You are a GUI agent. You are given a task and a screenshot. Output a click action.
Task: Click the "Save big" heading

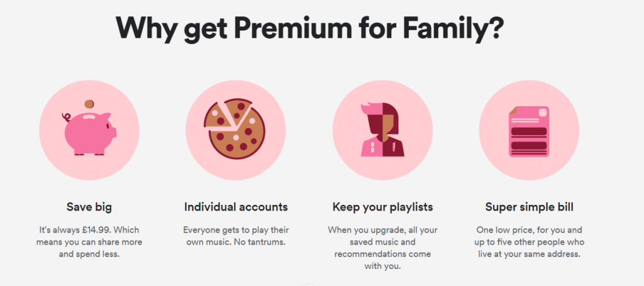(x=89, y=207)
